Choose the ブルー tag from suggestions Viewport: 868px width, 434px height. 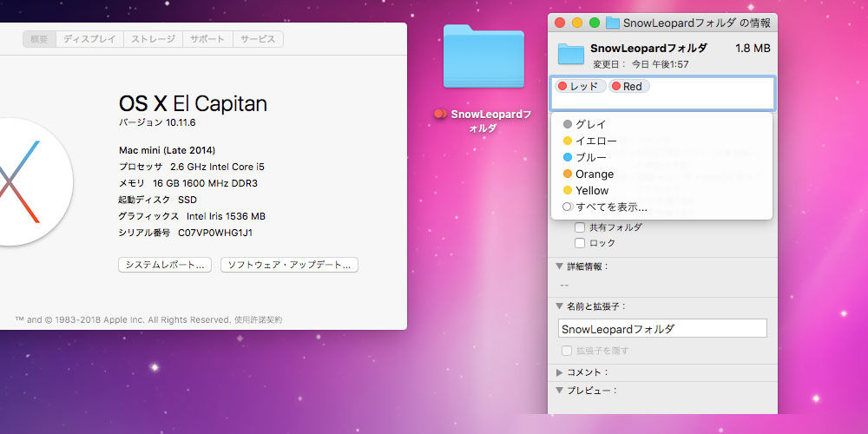[x=661, y=157]
